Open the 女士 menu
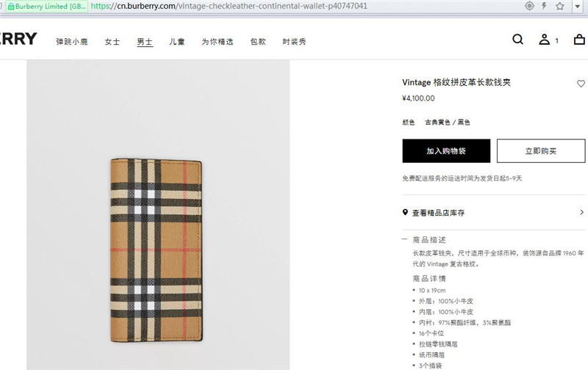 point(112,42)
